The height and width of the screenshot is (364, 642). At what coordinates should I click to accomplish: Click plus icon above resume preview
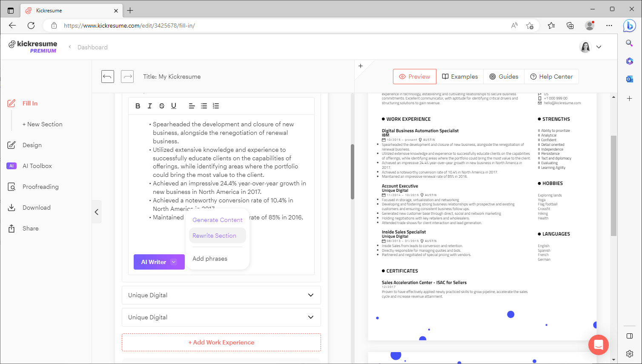click(x=361, y=66)
